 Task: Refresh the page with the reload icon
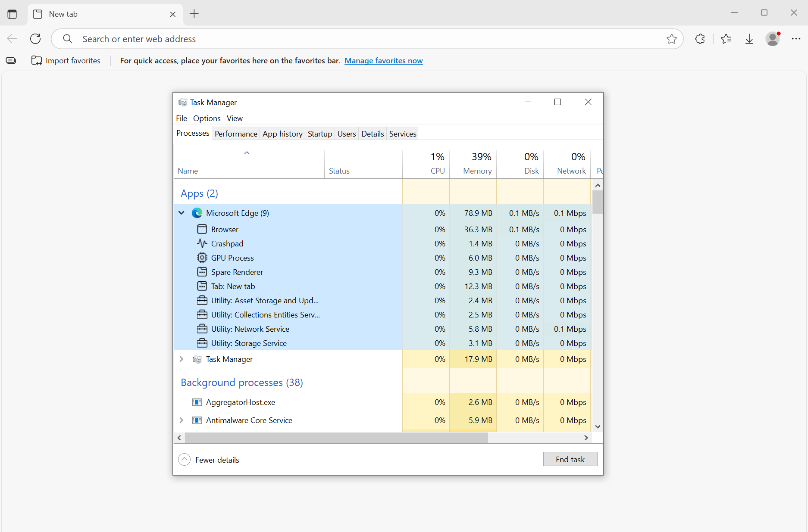point(35,39)
